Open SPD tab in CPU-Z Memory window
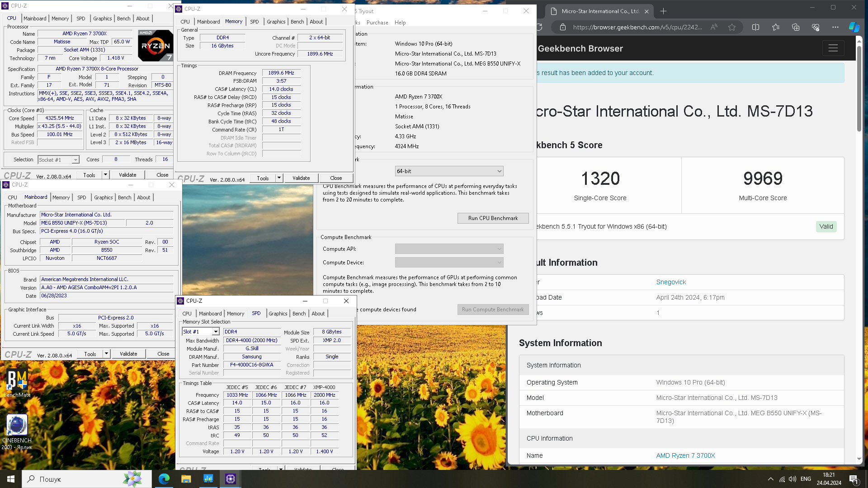The image size is (868, 488). [x=255, y=22]
